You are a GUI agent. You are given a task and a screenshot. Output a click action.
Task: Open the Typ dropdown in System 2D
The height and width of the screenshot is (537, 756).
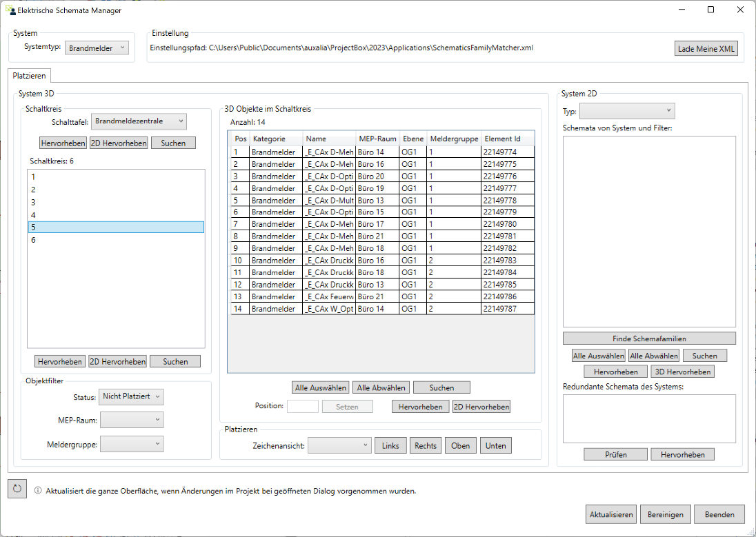[627, 111]
